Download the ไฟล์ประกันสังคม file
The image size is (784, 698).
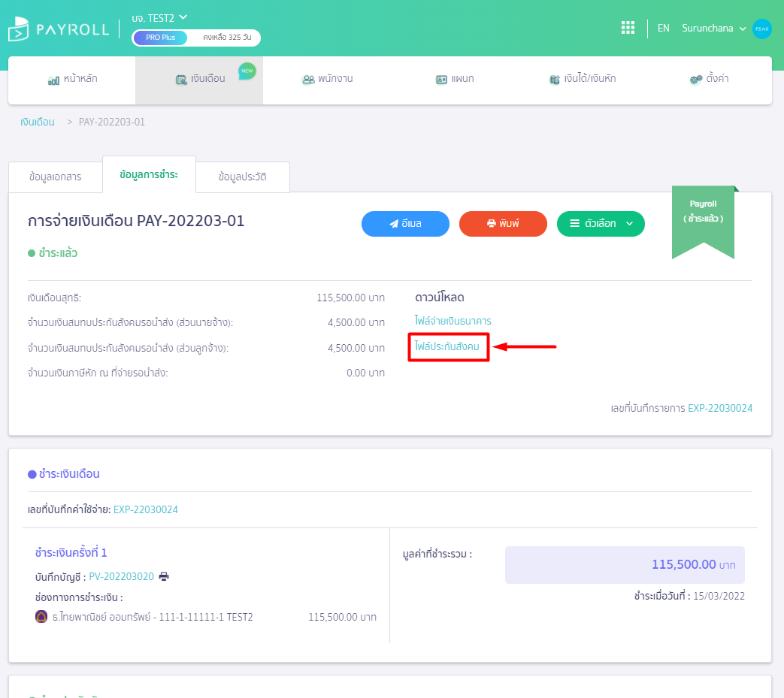pos(447,346)
